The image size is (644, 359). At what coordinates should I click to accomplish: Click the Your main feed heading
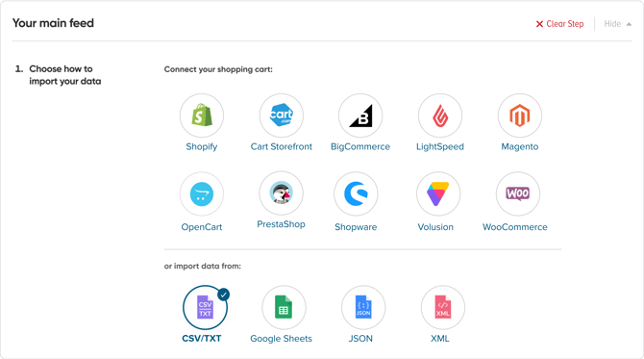pos(53,23)
